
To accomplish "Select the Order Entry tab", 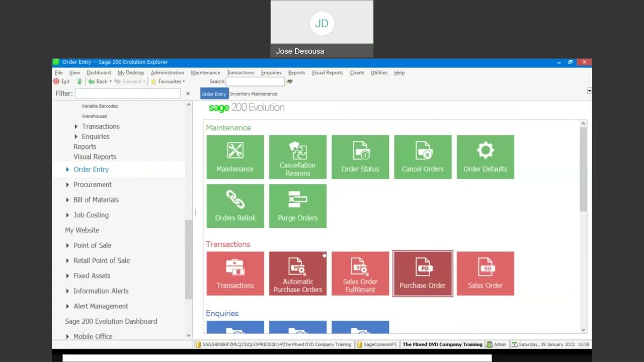I will (214, 94).
